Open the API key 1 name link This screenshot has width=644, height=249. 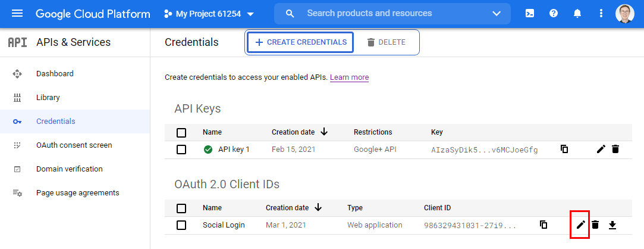click(234, 150)
